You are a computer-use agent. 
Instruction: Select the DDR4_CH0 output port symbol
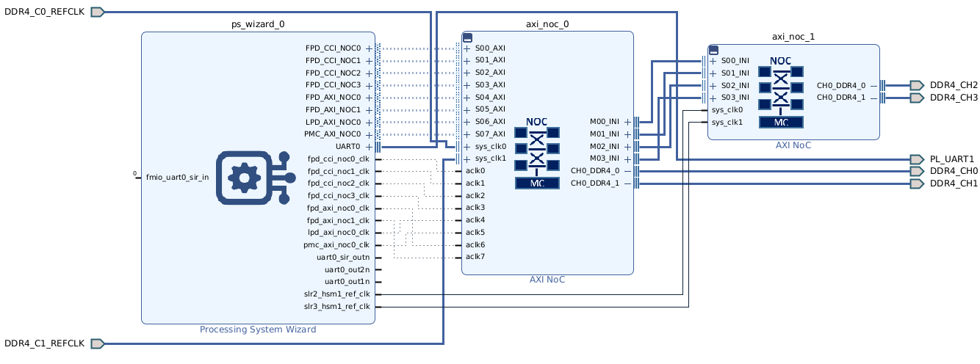click(x=916, y=171)
